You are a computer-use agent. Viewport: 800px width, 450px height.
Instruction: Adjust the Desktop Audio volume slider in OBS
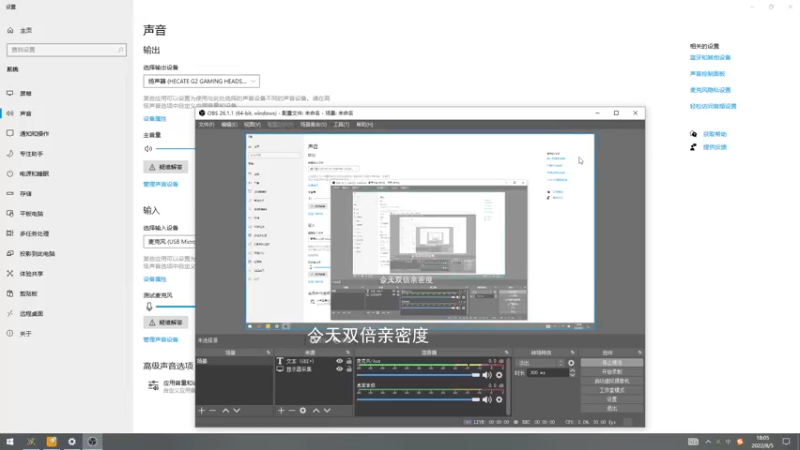pos(418,399)
